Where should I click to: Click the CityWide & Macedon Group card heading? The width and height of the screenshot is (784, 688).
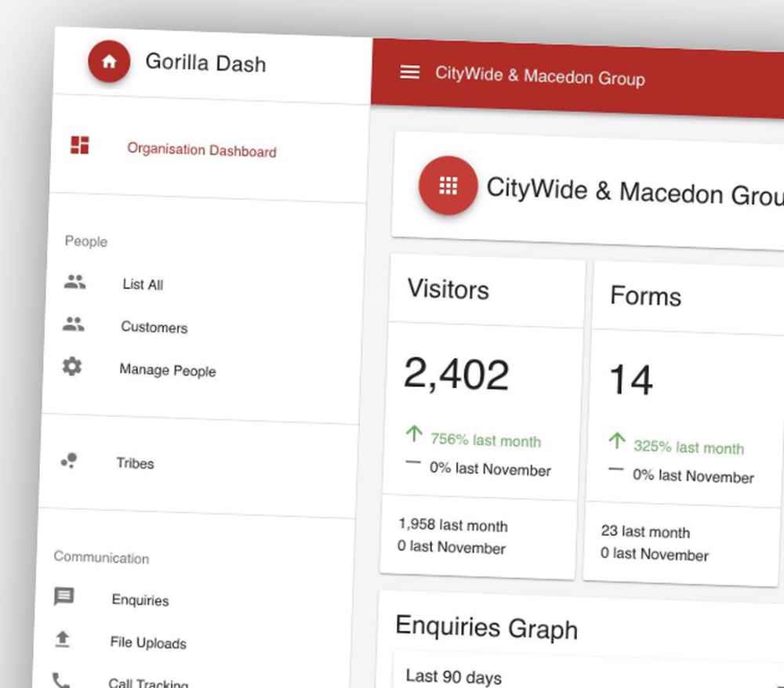[x=635, y=192]
